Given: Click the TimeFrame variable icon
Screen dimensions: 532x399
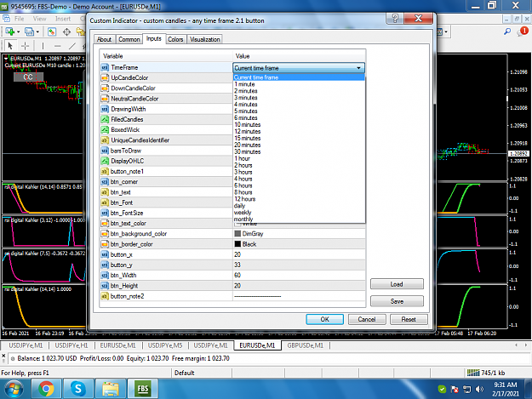Looking at the screenshot, I should click(x=105, y=67).
